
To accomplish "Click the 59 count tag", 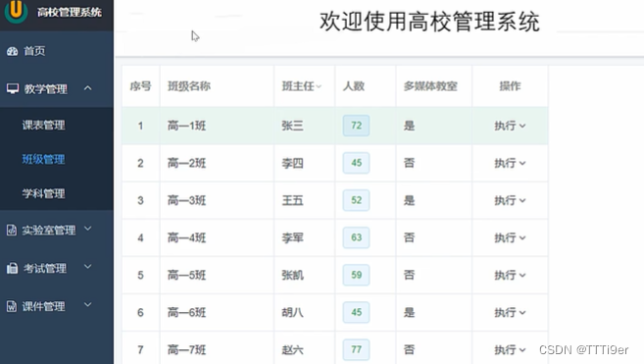I will (x=356, y=275).
